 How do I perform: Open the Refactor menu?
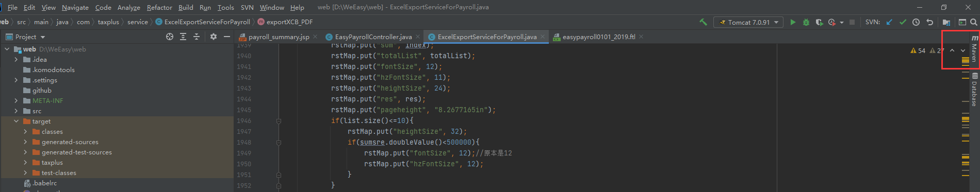tap(159, 7)
